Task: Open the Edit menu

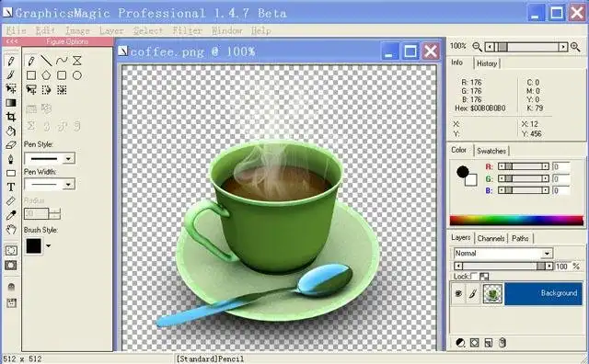Action: tap(45, 30)
